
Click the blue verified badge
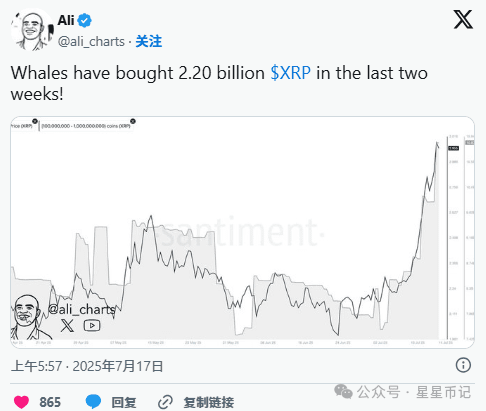pos(85,21)
